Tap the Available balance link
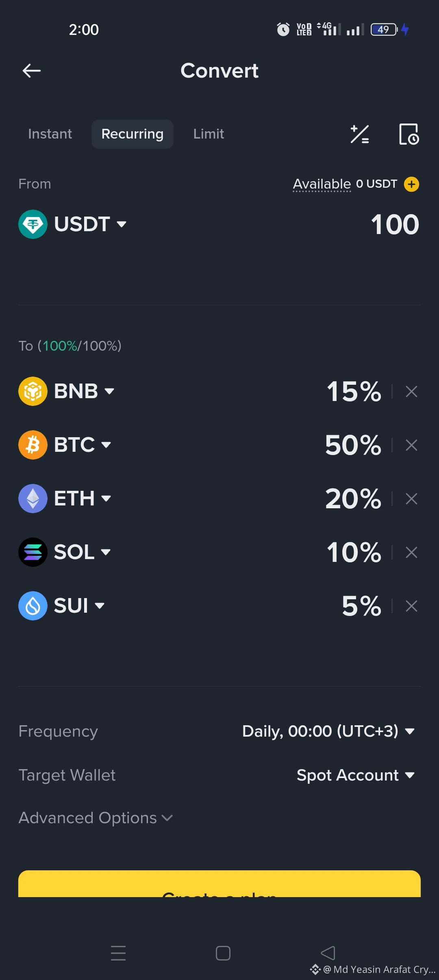Viewport: 439px width, 980px height. click(x=322, y=184)
